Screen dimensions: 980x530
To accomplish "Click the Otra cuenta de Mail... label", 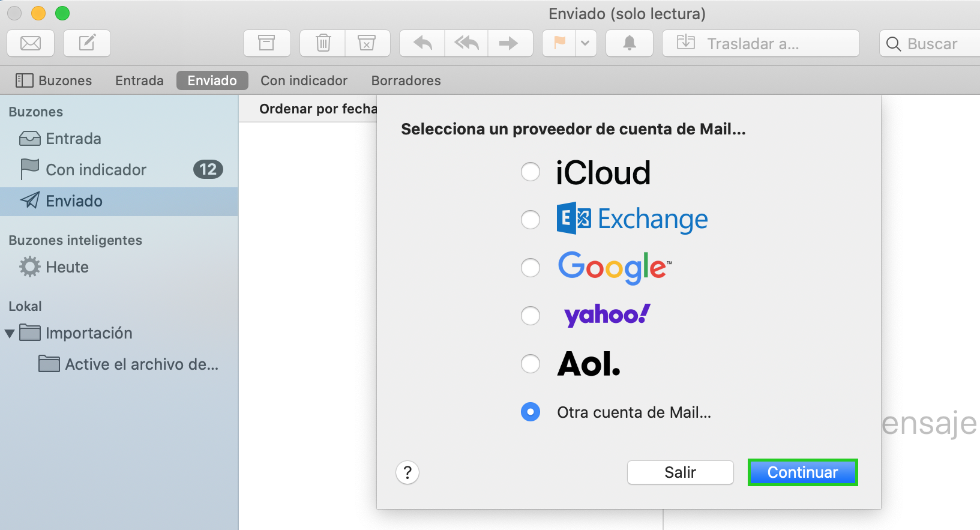I will coord(634,412).
